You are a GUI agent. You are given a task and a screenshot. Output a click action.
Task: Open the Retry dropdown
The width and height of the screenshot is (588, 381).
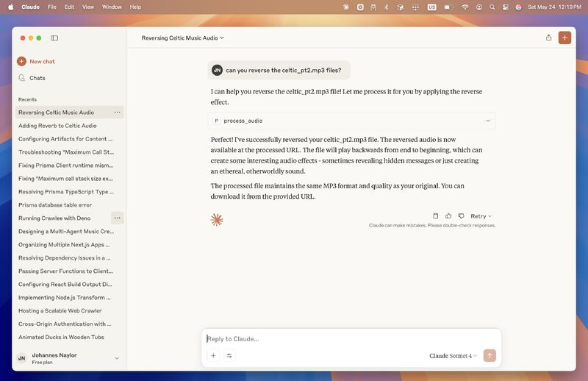point(481,216)
